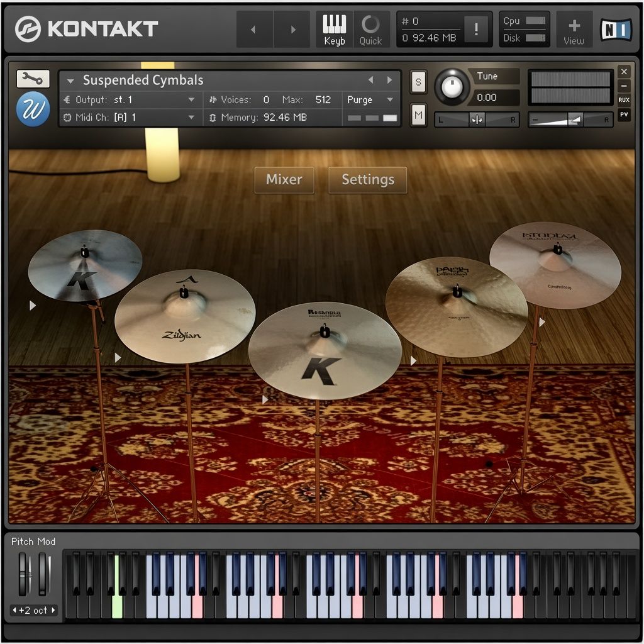Click the Istanbul cymbal on right
Viewport: 644px width, 644px height.
[555, 265]
